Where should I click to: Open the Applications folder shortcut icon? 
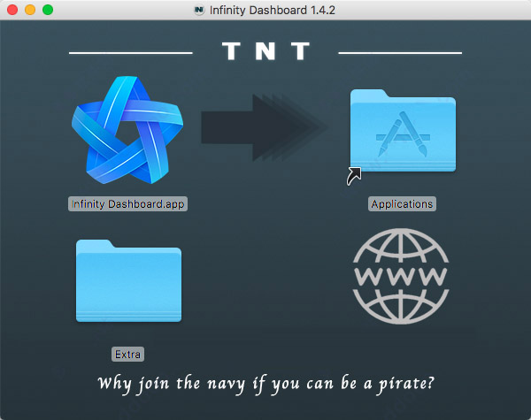point(403,131)
